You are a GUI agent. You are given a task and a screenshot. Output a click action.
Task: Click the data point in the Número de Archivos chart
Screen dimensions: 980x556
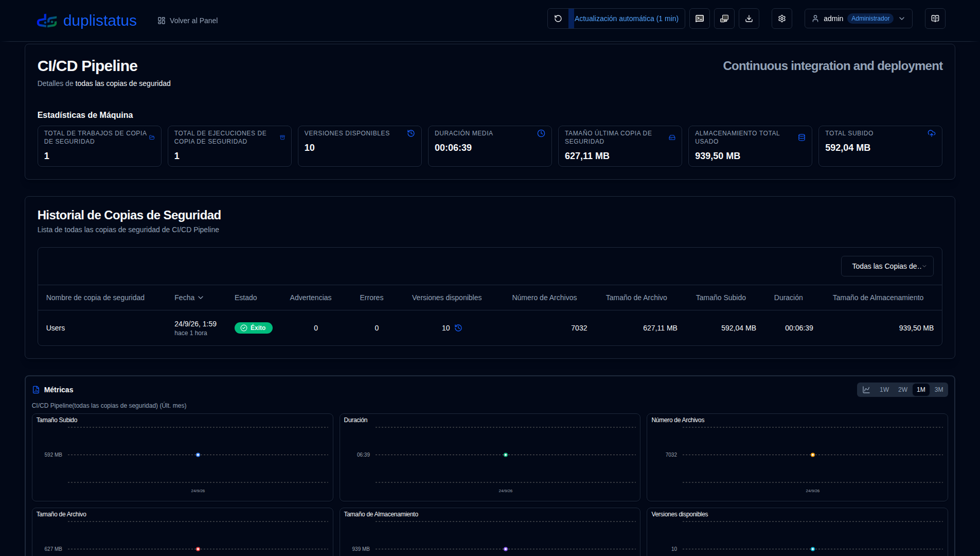pyautogui.click(x=813, y=455)
